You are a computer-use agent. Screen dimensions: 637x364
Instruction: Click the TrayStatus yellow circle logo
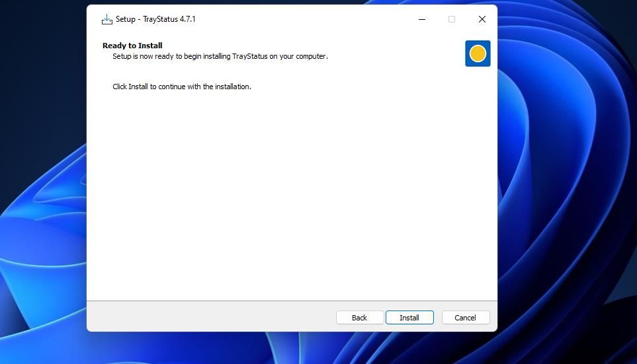click(x=478, y=54)
